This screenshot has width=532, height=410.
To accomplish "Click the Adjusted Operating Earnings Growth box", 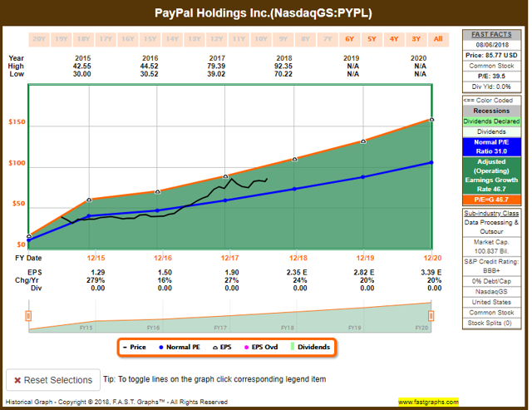I will click(x=491, y=175).
